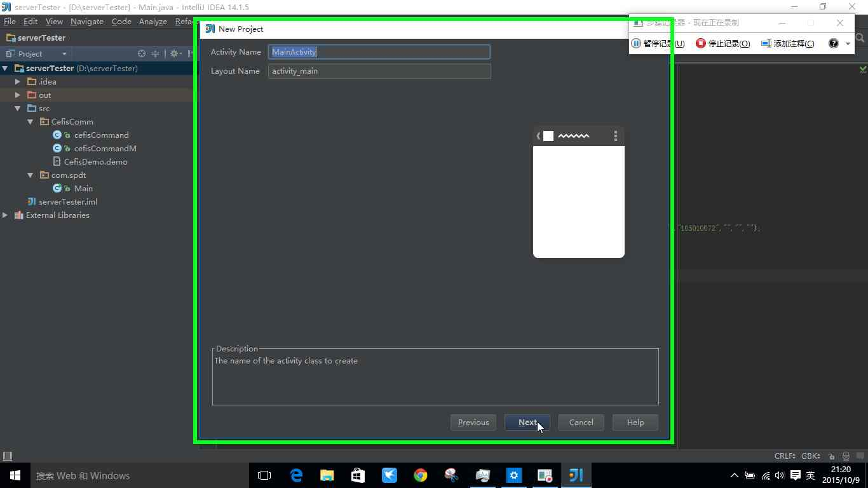Click the activity phone preview thumbnail

click(579, 192)
